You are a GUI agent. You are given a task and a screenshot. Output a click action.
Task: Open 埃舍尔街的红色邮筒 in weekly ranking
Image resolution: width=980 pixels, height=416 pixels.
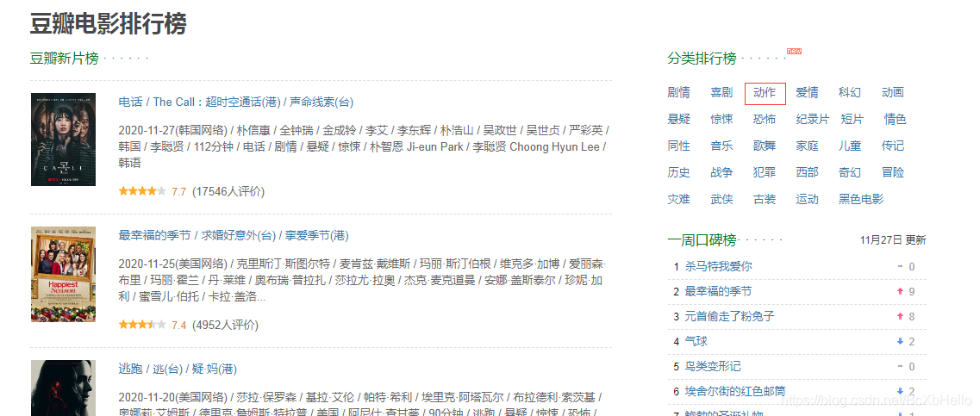735,391
